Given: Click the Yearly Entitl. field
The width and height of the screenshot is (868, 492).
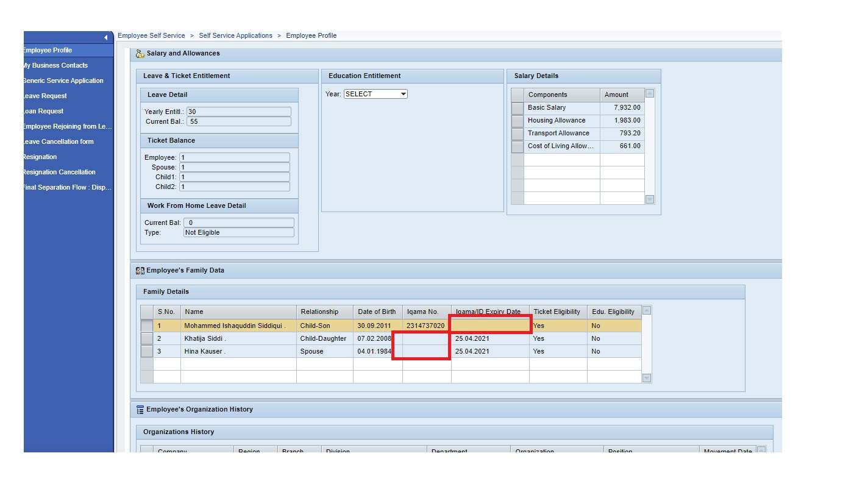Looking at the screenshot, I should [x=239, y=112].
